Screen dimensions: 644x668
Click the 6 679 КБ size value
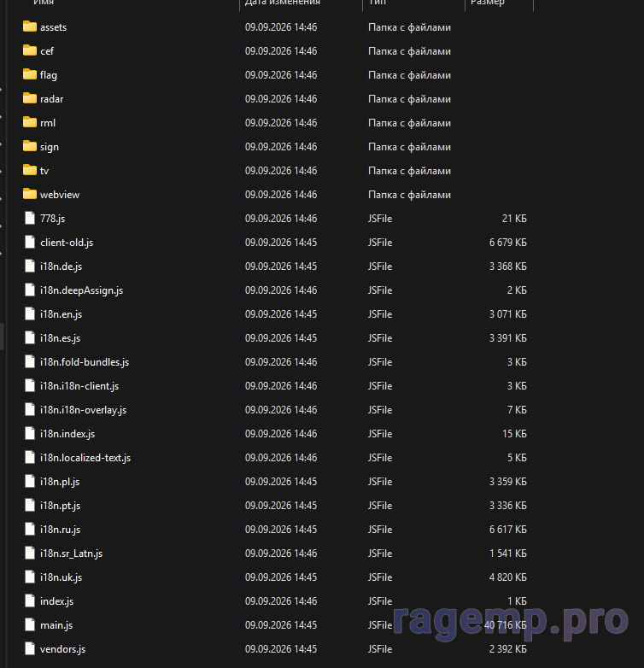[508, 243]
